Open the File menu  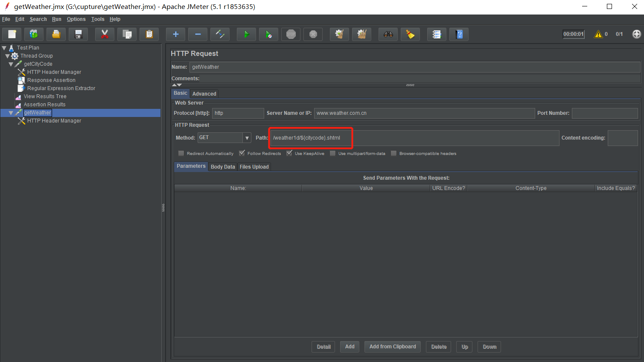tap(6, 19)
